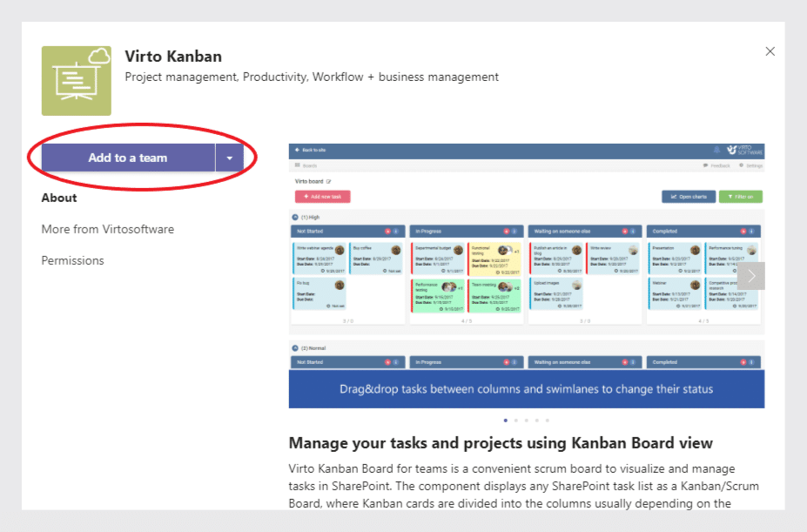The height and width of the screenshot is (532, 807).
Task: Select the first carousel dot
Action: (506, 421)
